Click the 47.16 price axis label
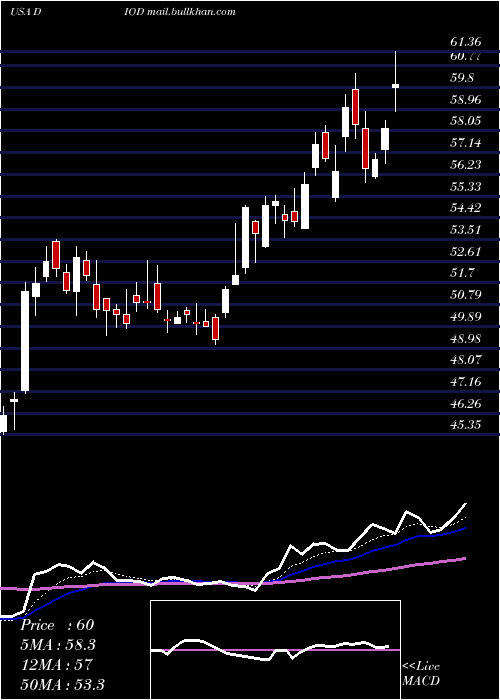 pos(466,382)
